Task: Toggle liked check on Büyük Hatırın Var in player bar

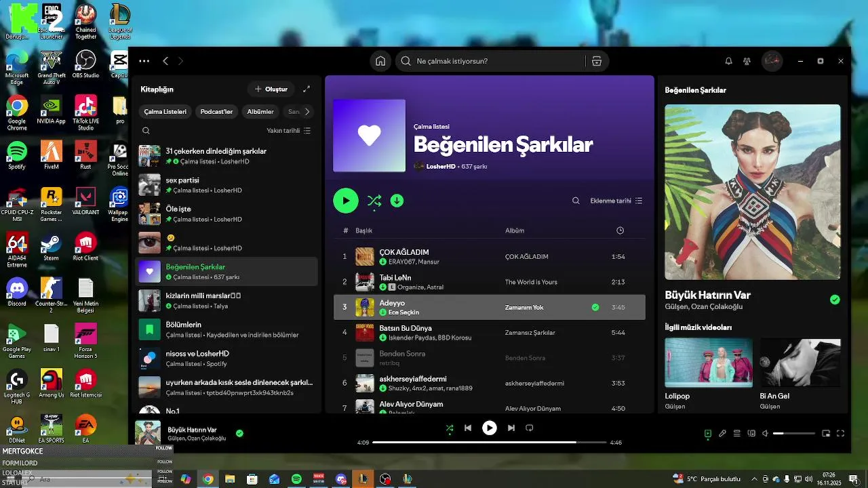Action: pyautogui.click(x=239, y=433)
